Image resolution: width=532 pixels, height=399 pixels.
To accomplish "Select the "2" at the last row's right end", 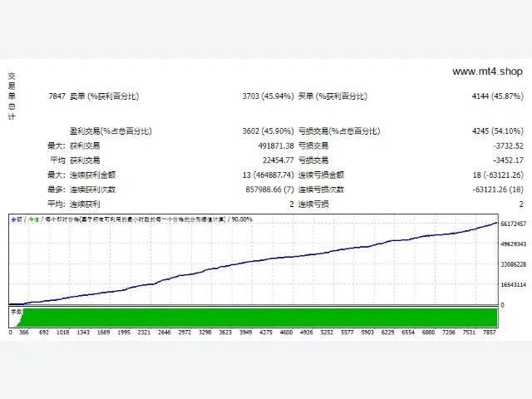I will [x=521, y=204].
